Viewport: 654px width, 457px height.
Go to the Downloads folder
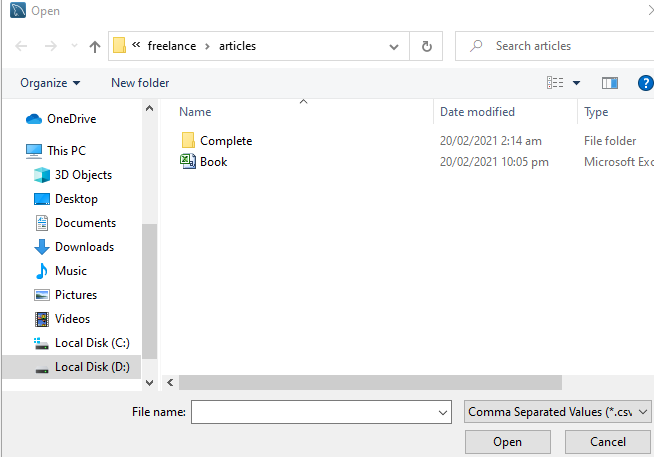click(84, 247)
